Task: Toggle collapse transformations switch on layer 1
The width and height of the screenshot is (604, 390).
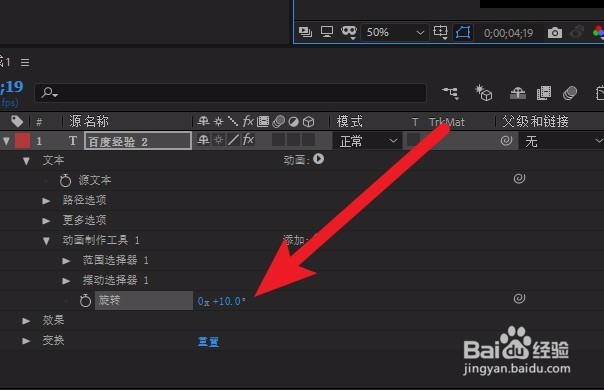Action: pyautogui.click(x=218, y=140)
